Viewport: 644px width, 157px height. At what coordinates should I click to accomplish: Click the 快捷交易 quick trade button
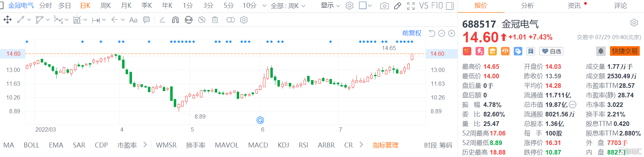(625, 51)
